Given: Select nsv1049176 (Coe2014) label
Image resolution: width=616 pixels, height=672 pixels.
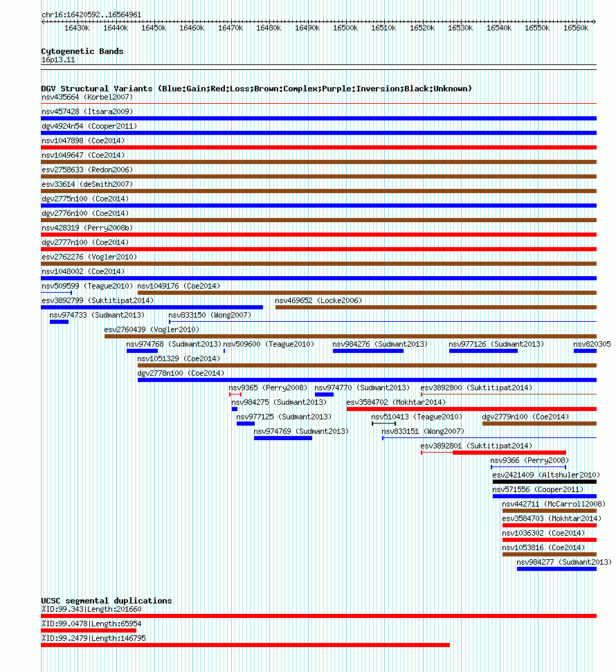Looking at the screenshot, I should [x=179, y=287].
